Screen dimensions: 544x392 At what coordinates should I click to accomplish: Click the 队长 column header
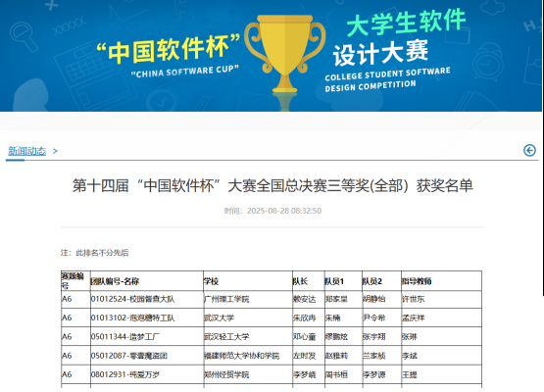pyautogui.click(x=301, y=281)
